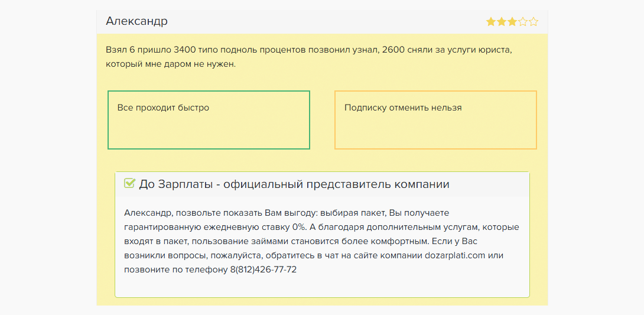Click the dozarplati.com site address
Viewport: 644px width, 315px height.
coord(455,255)
